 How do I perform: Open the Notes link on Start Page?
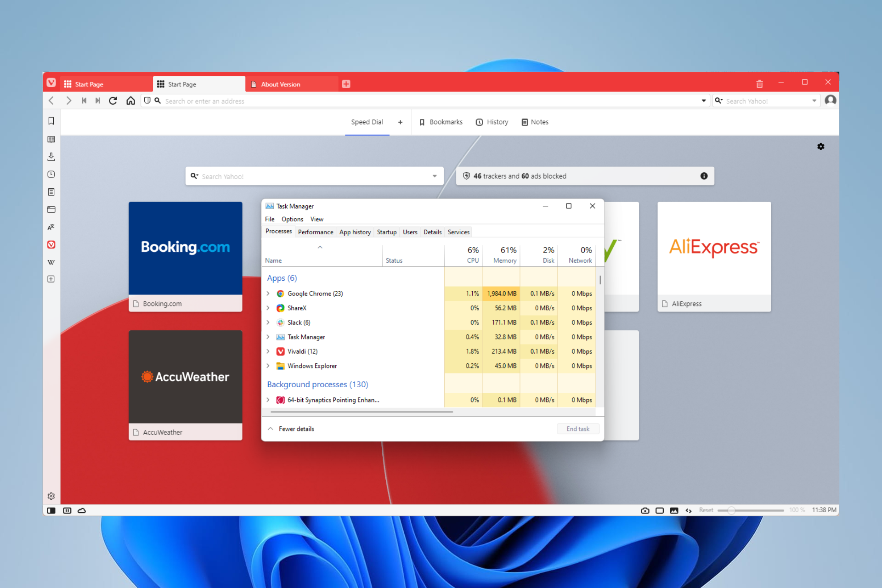[x=535, y=122]
